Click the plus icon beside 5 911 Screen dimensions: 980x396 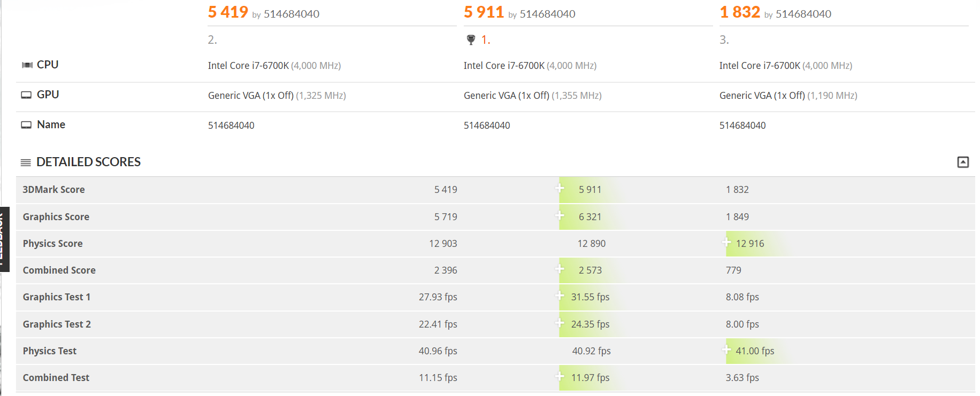560,188
